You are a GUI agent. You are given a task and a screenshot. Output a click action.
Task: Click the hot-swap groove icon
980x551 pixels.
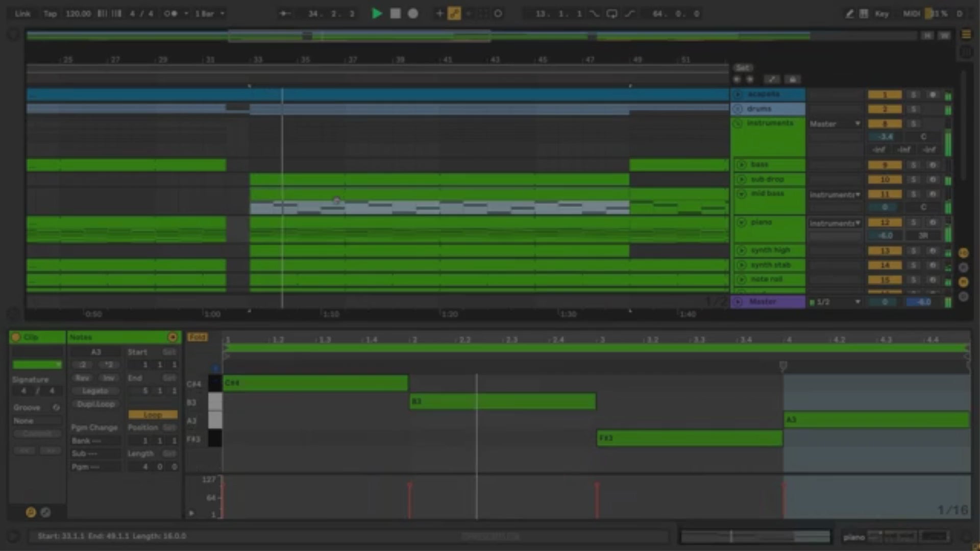[56, 408]
